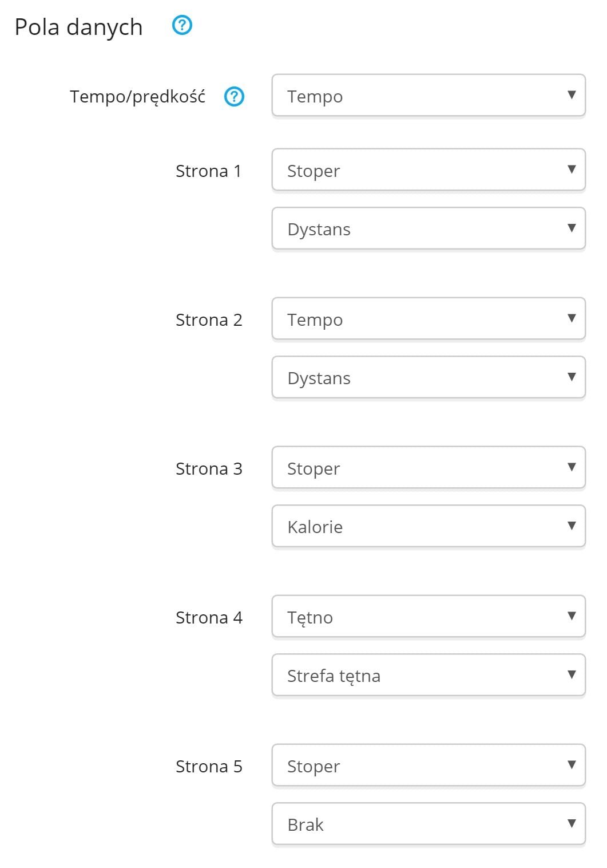Expand Strona 2 Dystans dropdown
Image resolution: width=607 pixels, height=868 pixels.
[x=429, y=377]
